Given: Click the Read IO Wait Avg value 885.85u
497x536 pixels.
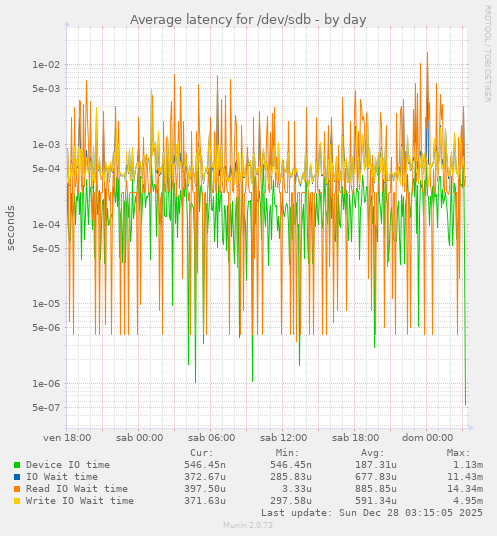Looking at the screenshot, I should [x=376, y=489].
